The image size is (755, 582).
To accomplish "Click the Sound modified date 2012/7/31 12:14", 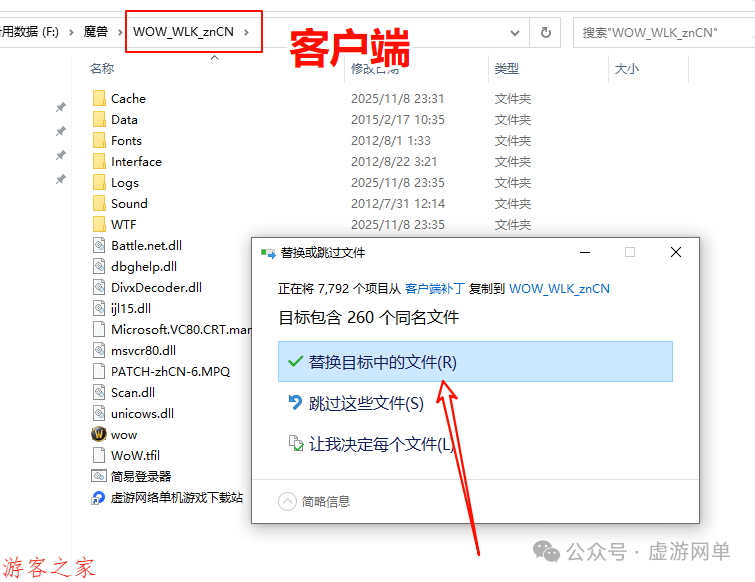I will click(x=397, y=203).
